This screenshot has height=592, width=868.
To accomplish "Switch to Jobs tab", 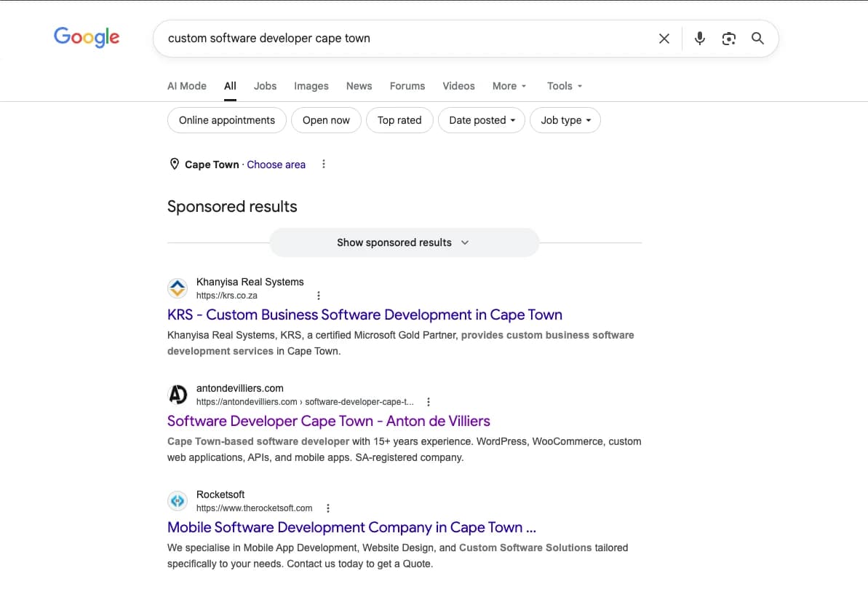I will click(265, 86).
